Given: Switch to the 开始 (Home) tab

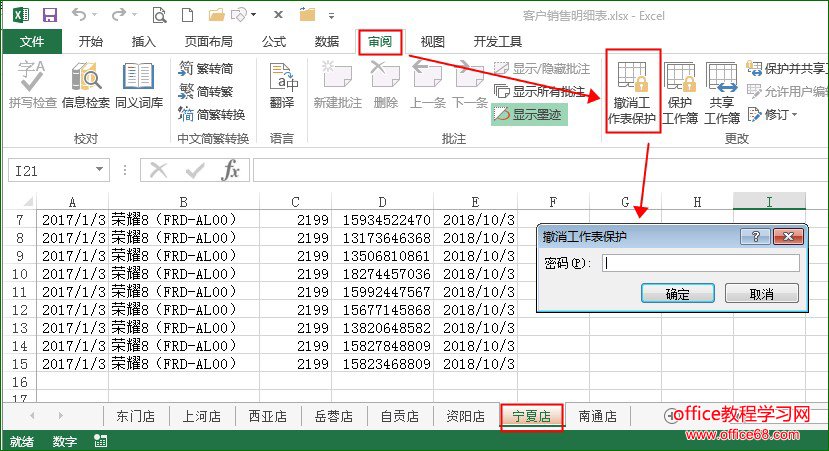Looking at the screenshot, I should 90,42.
